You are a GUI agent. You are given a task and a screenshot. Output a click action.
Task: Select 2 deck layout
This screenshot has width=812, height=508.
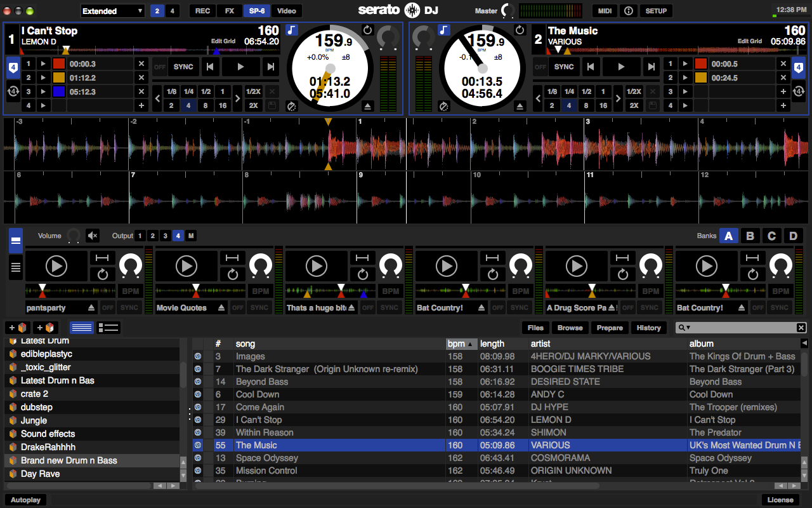pyautogui.click(x=157, y=11)
